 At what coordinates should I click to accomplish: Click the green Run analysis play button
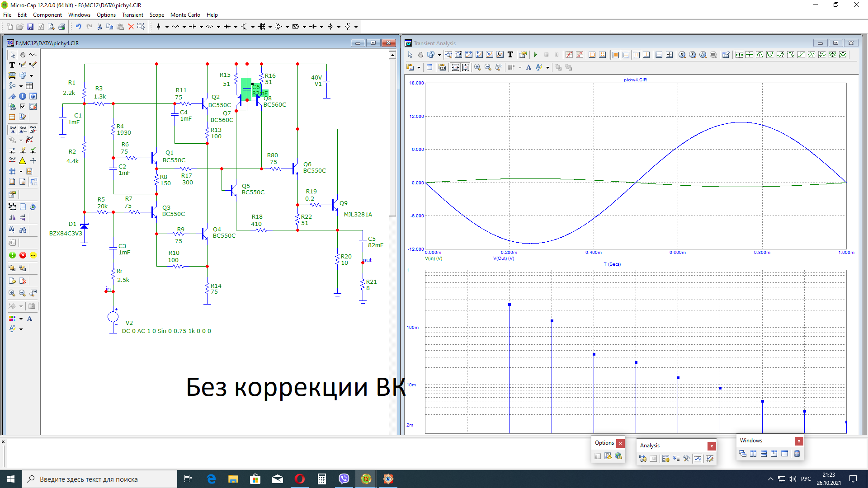coord(536,55)
